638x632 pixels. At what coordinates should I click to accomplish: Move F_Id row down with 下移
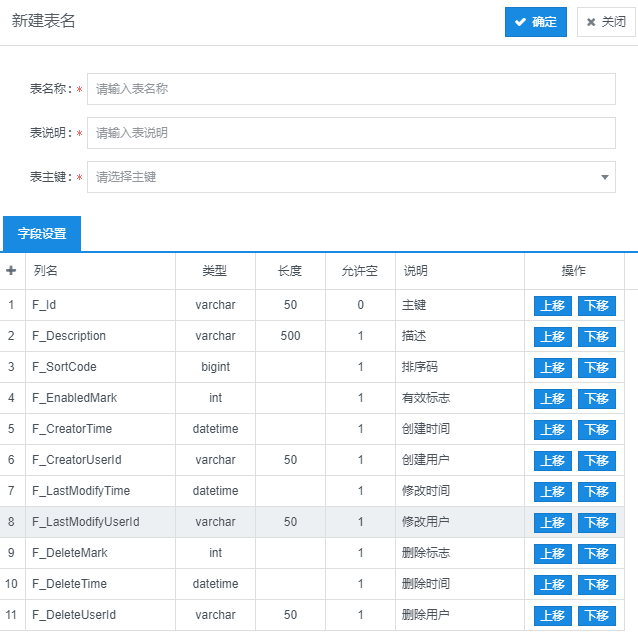[596, 306]
